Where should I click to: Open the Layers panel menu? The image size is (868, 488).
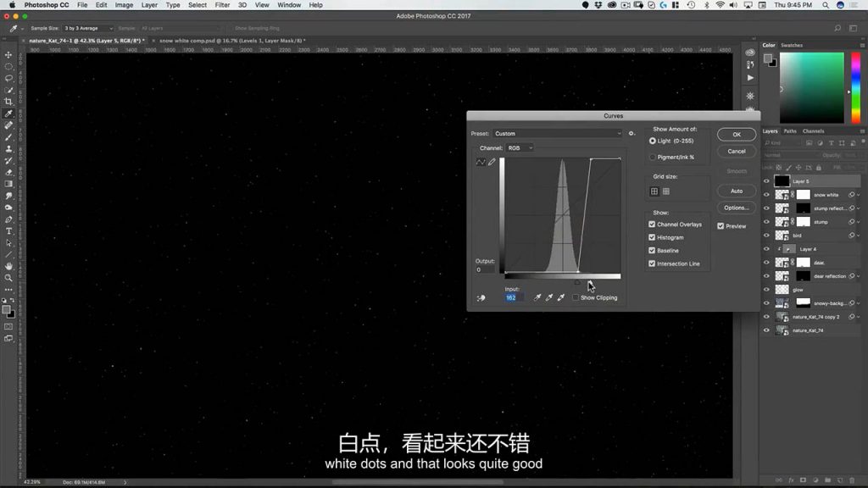click(862, 131)
